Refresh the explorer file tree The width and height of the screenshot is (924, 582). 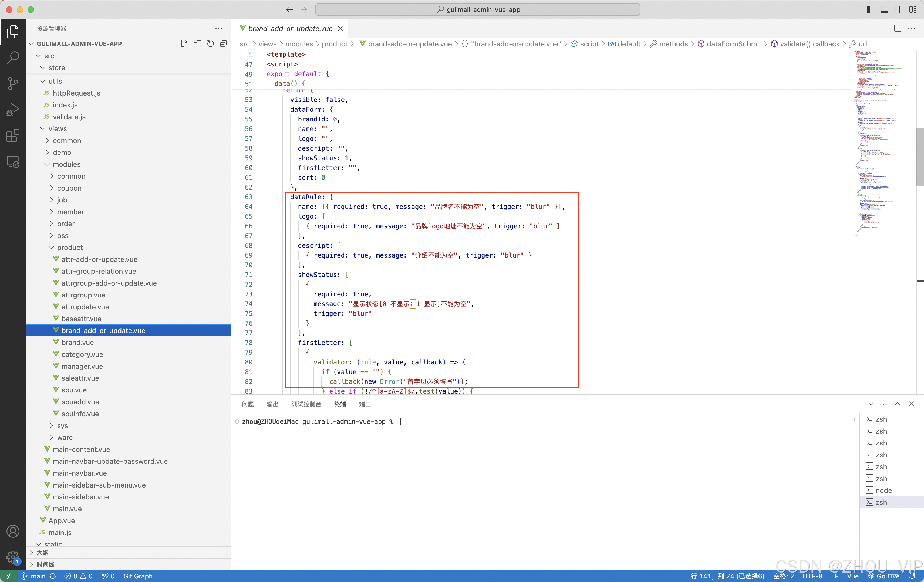[x=210, y=44]
